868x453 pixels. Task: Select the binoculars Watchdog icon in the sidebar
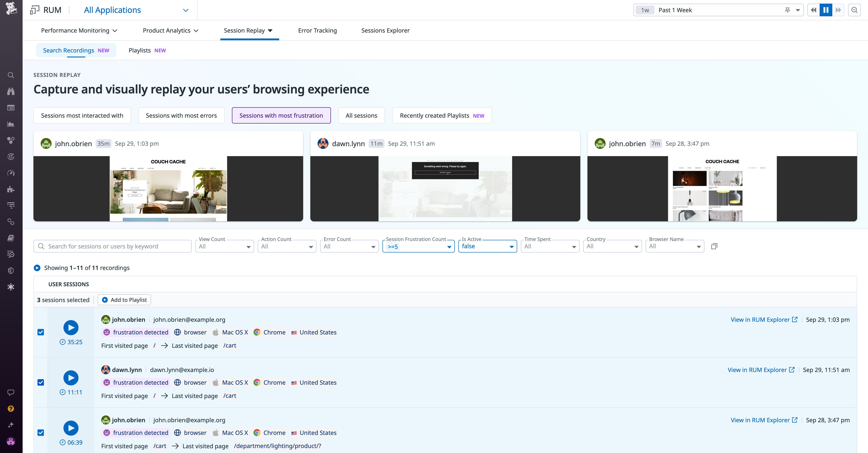coord(11,91)
